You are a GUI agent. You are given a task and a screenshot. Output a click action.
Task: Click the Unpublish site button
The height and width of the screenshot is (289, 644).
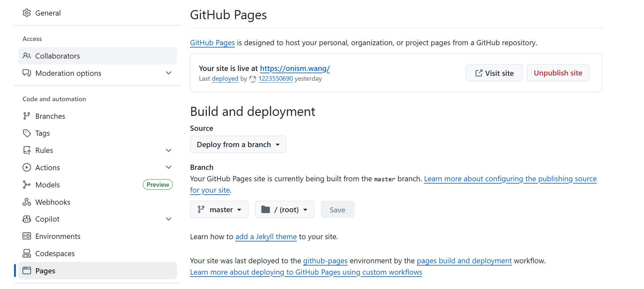(x=557, y=73)
